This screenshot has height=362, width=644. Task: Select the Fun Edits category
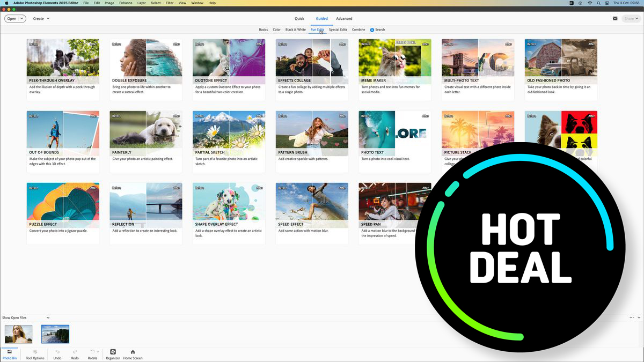(317, 29)
